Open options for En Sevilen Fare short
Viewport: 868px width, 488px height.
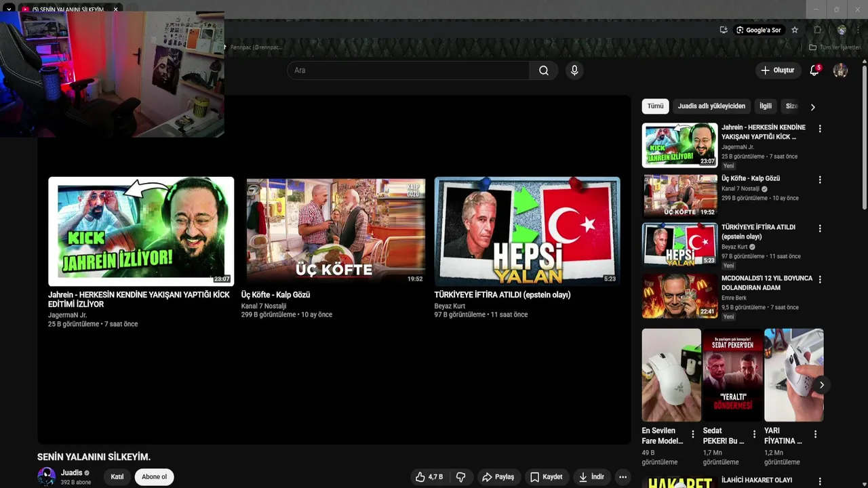point(693,434)
